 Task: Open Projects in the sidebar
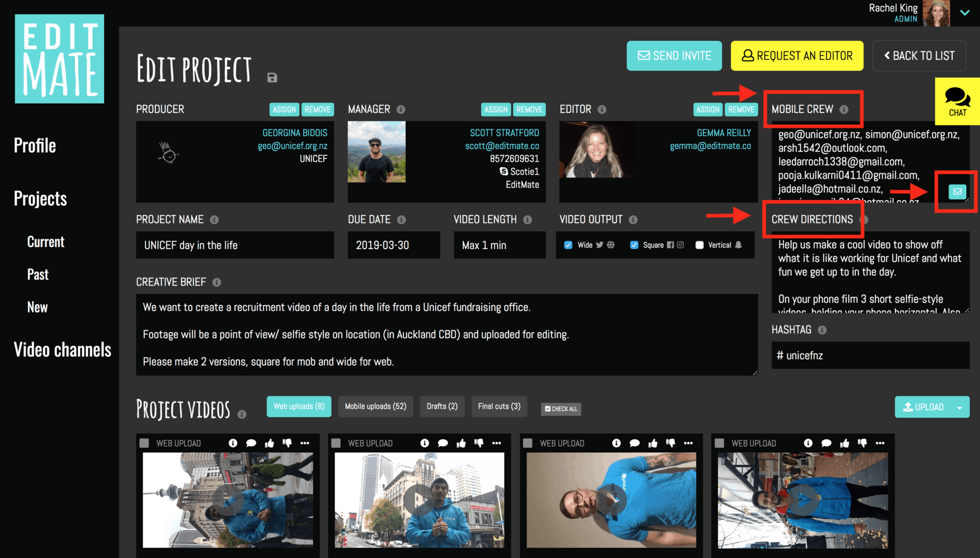[40, 198]
